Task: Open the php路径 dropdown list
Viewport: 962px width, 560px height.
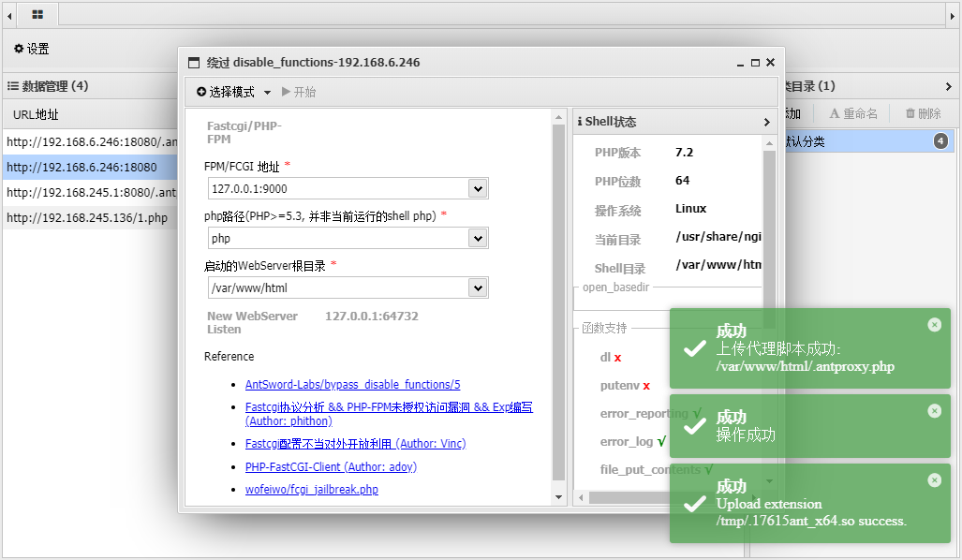Action: pos(478,239)
